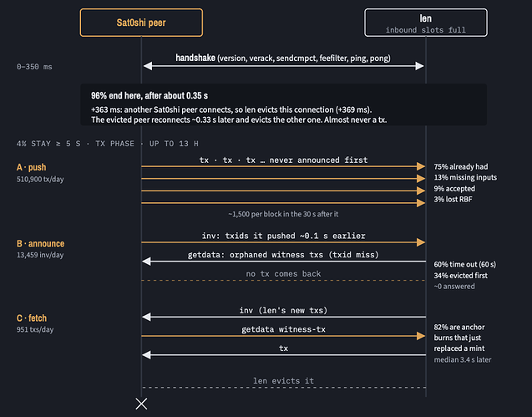Screen dimensions: 532x417
Task: Select the A · push phase label
Action: click(x=31, y=167)
